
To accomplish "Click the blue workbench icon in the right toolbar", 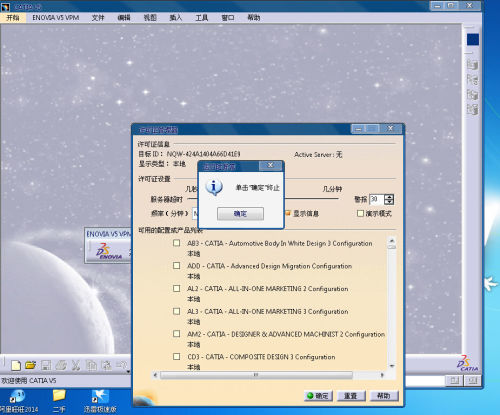I will tap(473, 40).
